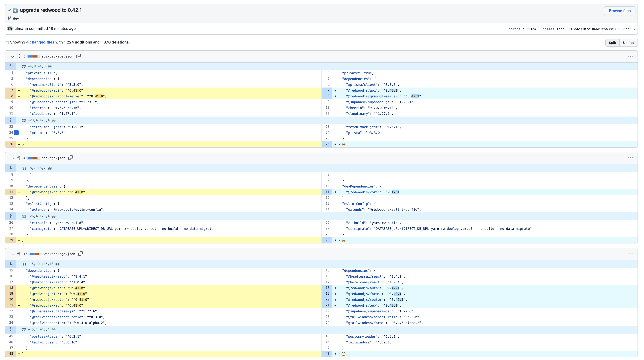Copy root package.json file path
Viewport: 644px width, 360px height.
pyautogui.click(x=71, y=157)
